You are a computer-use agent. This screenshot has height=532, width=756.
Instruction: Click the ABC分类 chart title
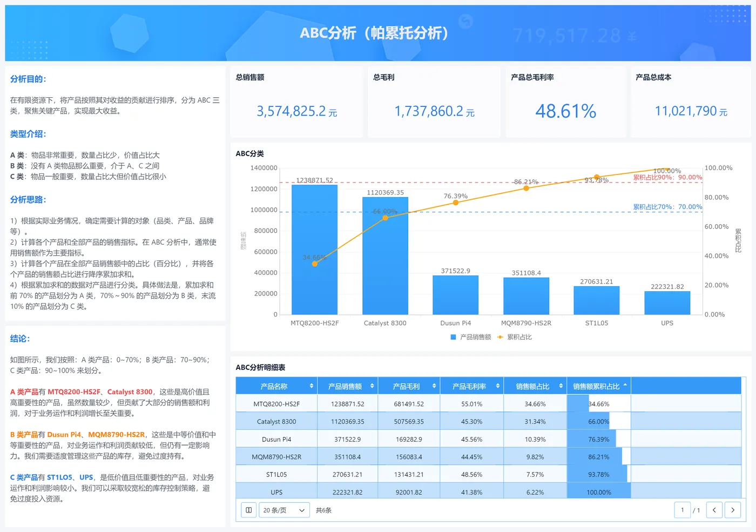(x=249, y=153)
